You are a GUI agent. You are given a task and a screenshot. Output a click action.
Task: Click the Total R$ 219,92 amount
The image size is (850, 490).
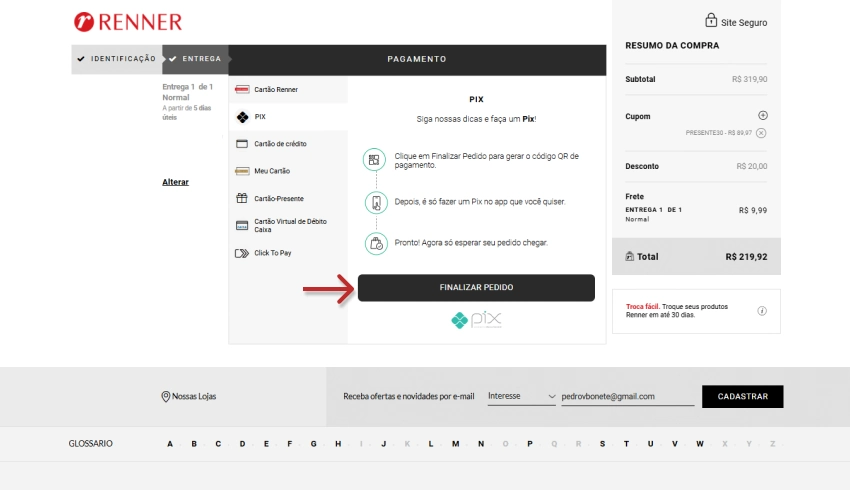(746, 257)
